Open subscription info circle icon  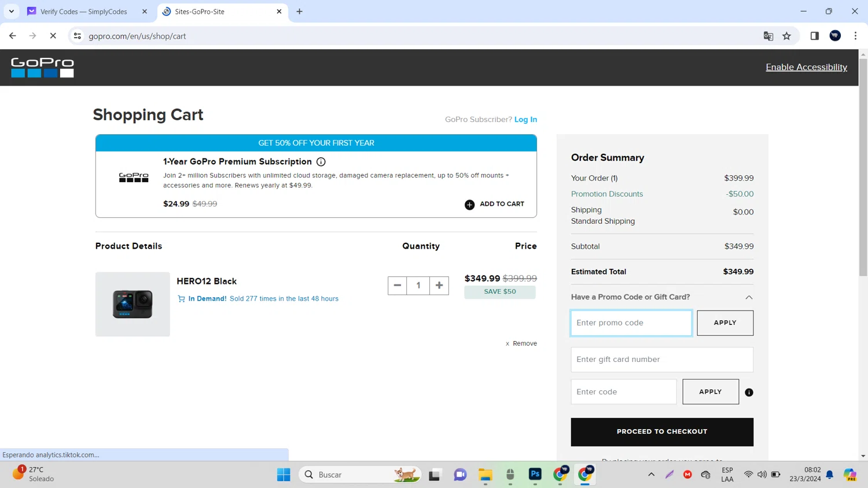pyautogui.click(x=321, y=162)
